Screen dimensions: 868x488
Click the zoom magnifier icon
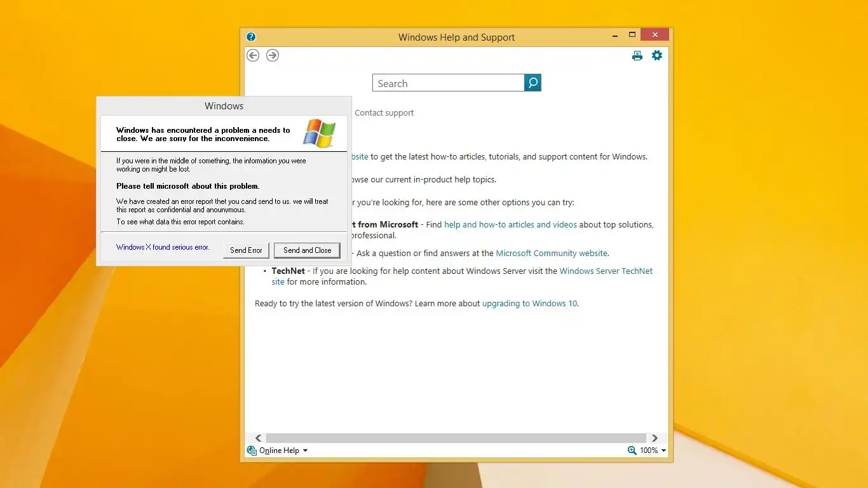pos(632,450)
